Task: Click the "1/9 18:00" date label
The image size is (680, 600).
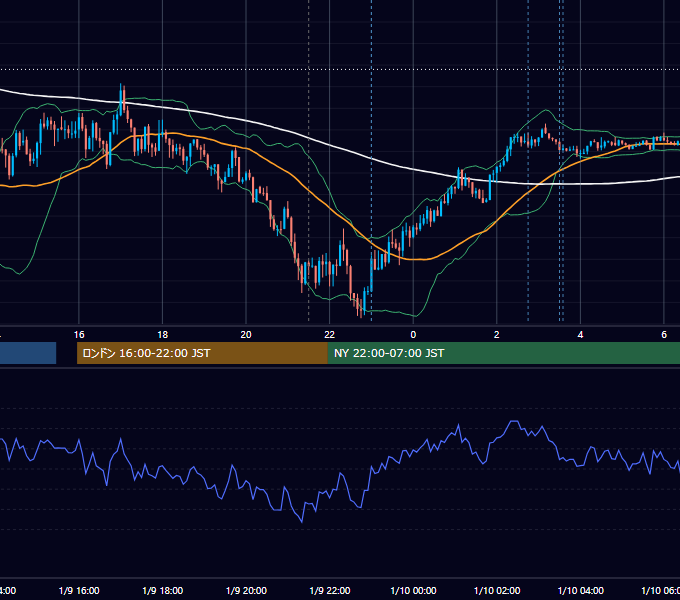Action: pyautogui.click(x=163, y=590)
